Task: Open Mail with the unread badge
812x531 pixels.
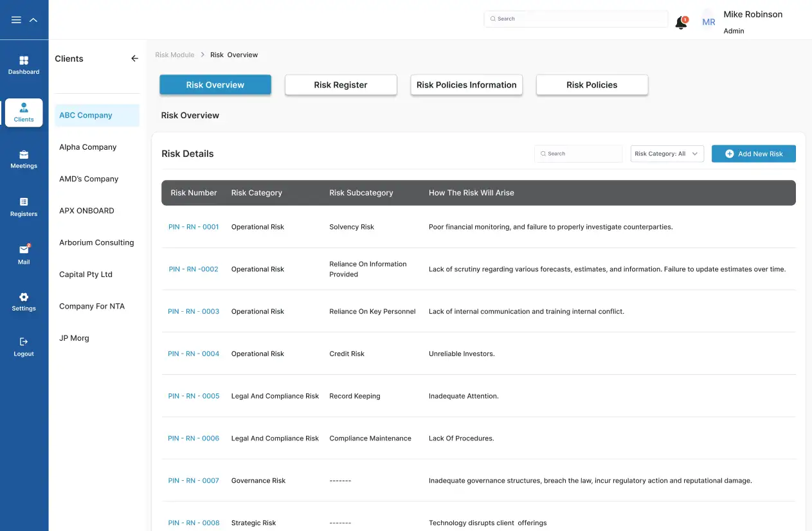Action: click(x=24, y=250)
